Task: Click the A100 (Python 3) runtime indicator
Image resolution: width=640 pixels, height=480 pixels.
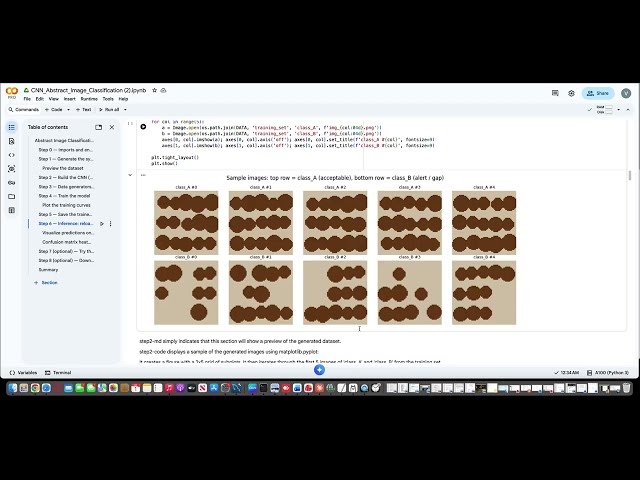Action: pos(608,373)
